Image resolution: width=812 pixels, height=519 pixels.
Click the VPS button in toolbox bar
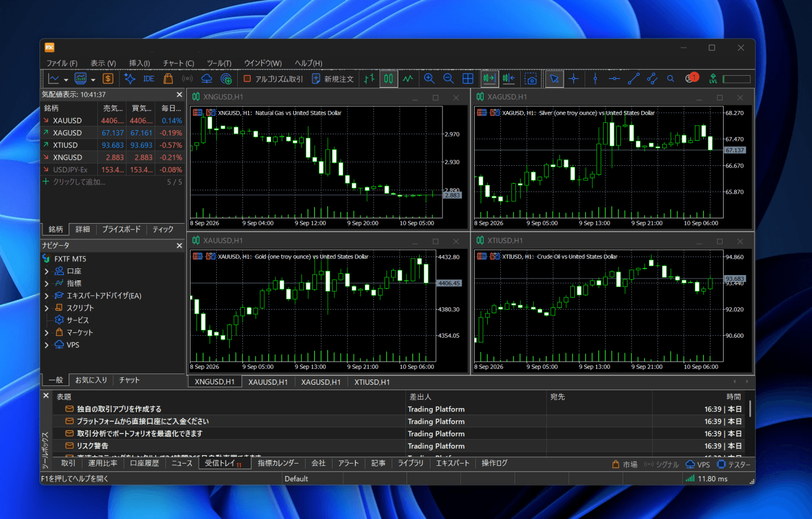[698, 464]
